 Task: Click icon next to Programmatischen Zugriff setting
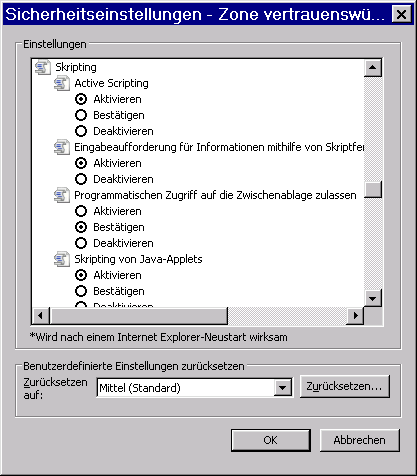pos(62,195)
